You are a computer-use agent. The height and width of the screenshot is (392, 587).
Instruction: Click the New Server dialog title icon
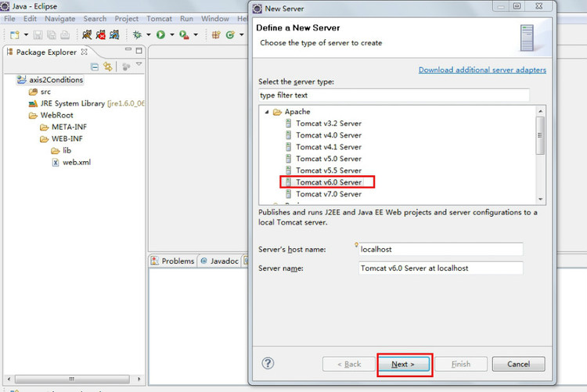257,9
